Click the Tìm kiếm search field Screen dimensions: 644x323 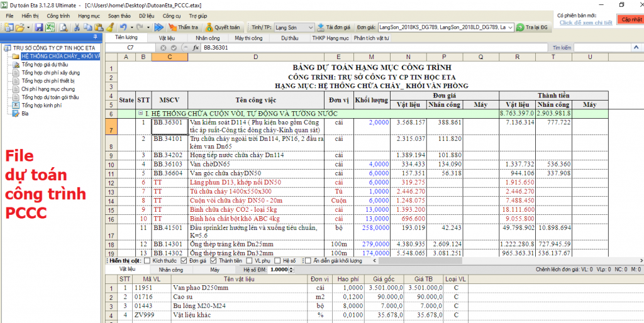[x=604, y=48]
